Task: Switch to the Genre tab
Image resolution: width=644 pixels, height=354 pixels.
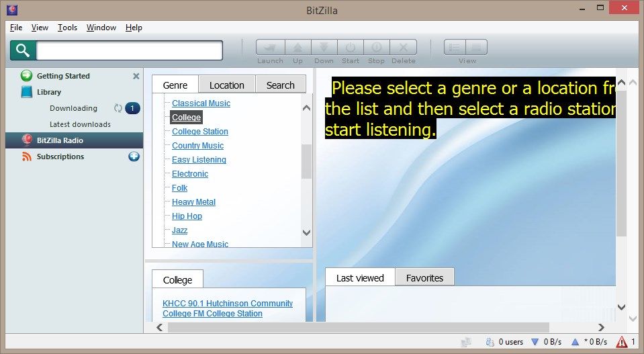Action: [175, 85]
